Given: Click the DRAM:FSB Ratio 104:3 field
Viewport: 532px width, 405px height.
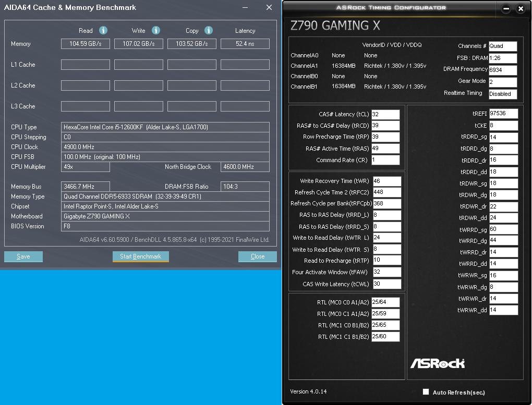Looking at the screenshot, I should coord(245,187).
